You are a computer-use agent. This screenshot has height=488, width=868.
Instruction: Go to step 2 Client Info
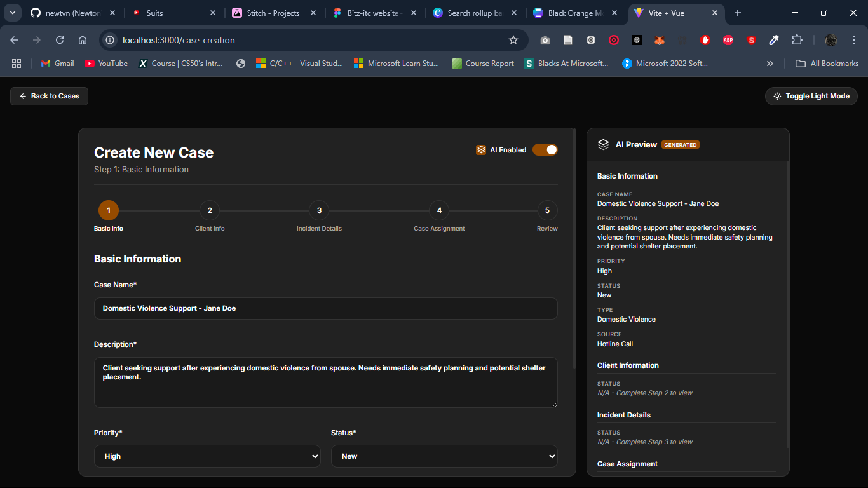pos(210,210)
